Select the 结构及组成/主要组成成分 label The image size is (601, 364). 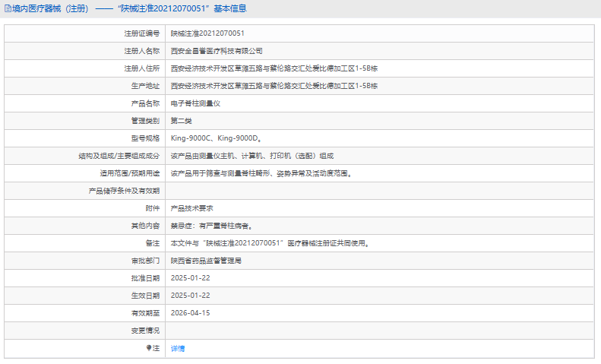119,156
